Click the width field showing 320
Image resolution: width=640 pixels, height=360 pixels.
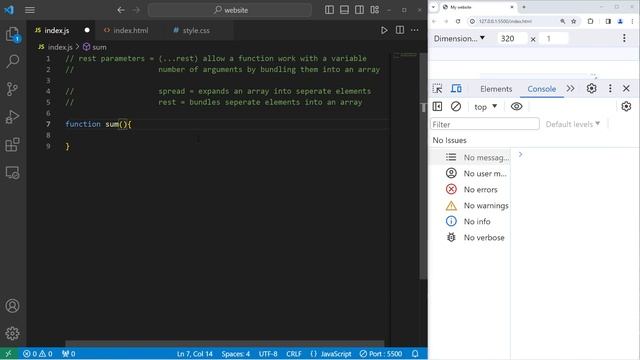click(512, 38)
